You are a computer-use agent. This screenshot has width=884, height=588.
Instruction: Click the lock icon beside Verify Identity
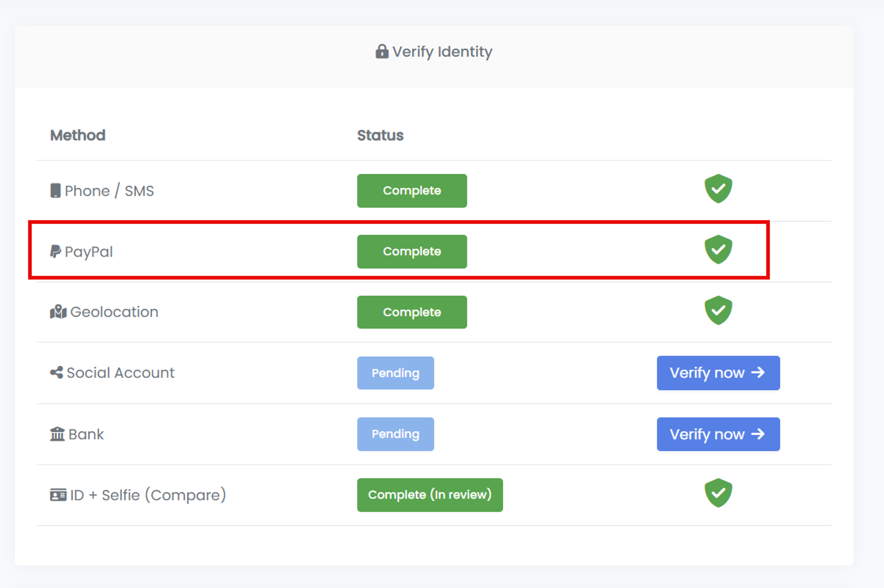[x=382, y=51]
